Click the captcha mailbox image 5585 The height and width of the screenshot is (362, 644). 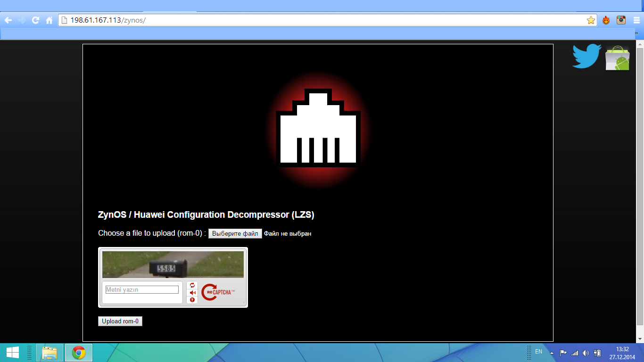173,264
